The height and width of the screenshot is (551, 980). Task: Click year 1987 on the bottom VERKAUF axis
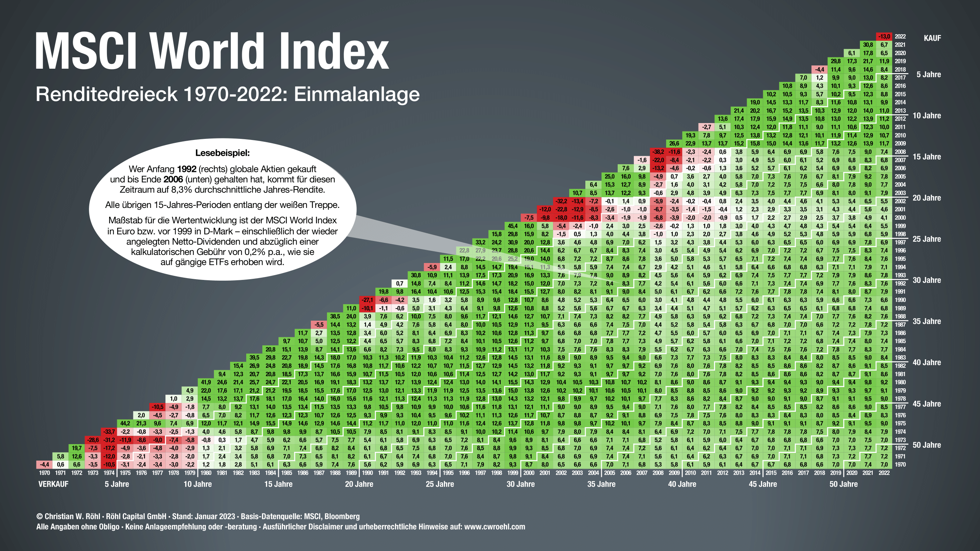tap(319, 473)
